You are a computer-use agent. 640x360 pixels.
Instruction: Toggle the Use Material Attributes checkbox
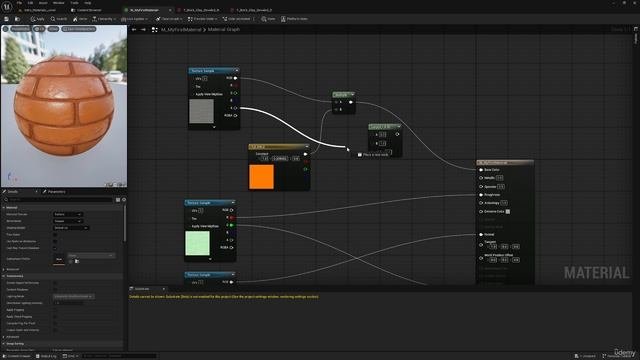click(x=55, y=241)
